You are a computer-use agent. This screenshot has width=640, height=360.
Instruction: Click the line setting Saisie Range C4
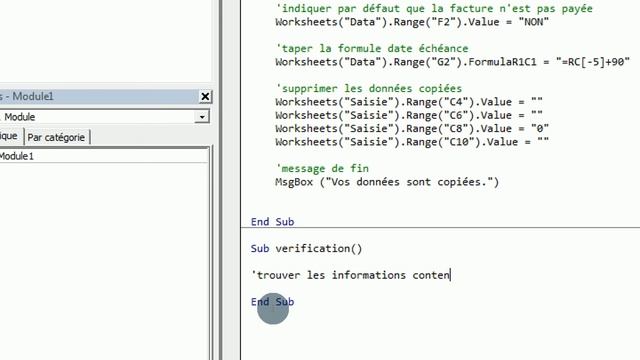pyautogui.click(x=409, y=102)
